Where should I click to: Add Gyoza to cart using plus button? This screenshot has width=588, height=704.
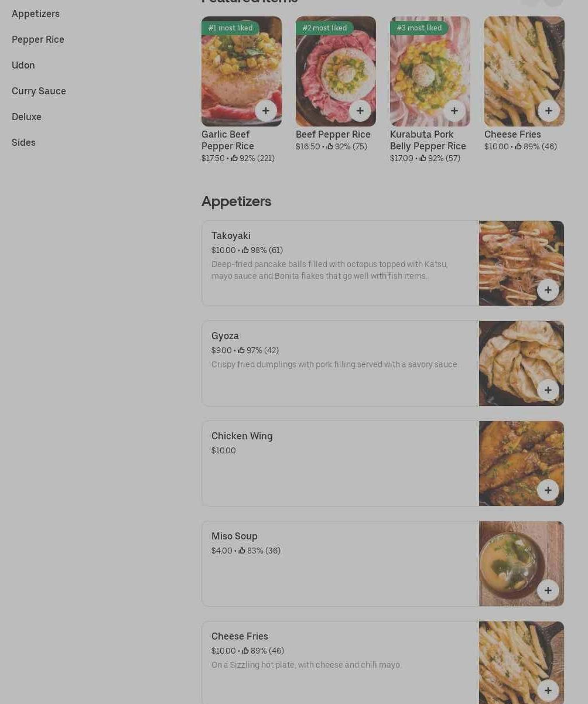(x=548, y=390)
